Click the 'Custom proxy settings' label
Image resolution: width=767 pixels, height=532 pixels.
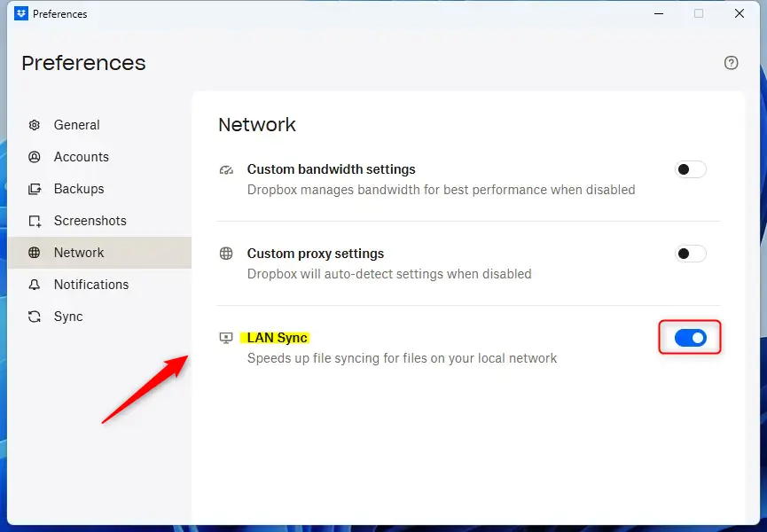tap(316, 254)
